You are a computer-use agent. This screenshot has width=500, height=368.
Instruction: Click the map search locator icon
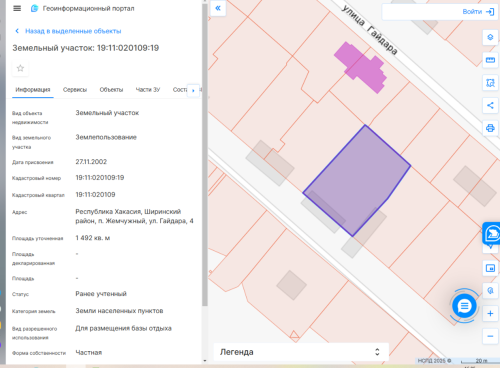tap(490, 291)
